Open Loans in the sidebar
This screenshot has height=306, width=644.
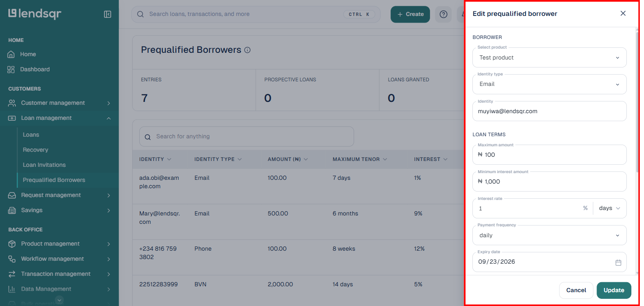31,135
